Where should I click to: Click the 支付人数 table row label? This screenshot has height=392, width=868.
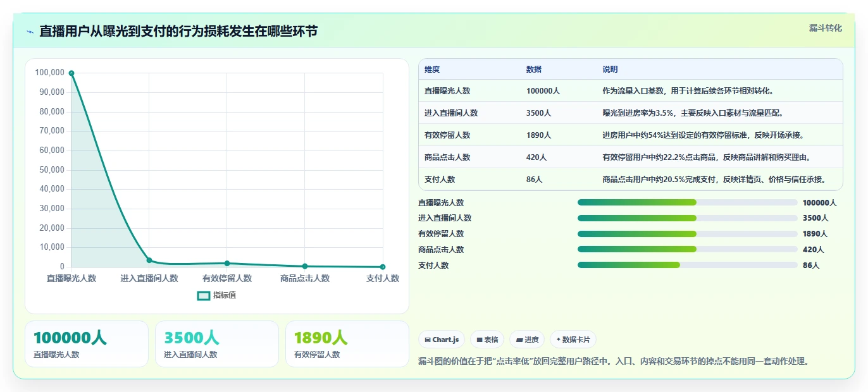click(x=440, y=180)
